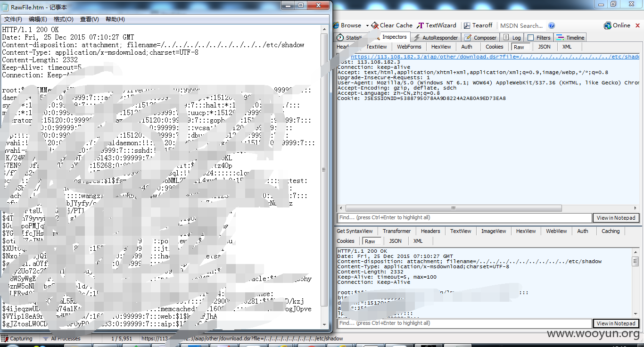Open Notepad 编辑(E) menu
The width and height of the screenshot is (644, 347).
(38, 19)
